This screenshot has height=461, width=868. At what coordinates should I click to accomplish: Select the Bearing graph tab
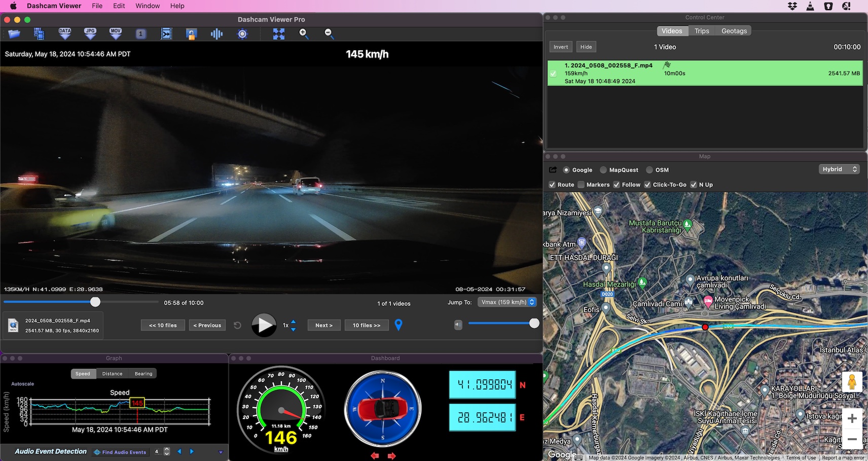click(x=143, y=374)
